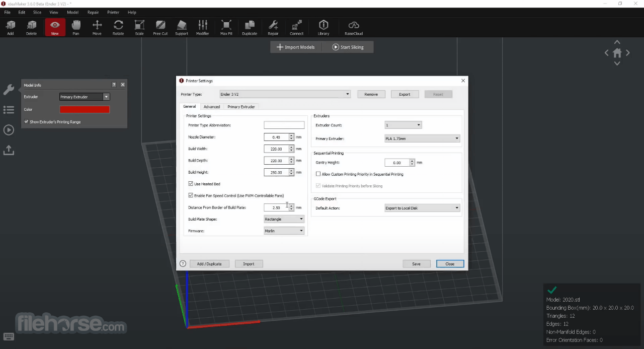Open the keyboard shortcuts icon
Image resolution: width=644 pixels, height=349 pixels.
(x=9, y=336)
